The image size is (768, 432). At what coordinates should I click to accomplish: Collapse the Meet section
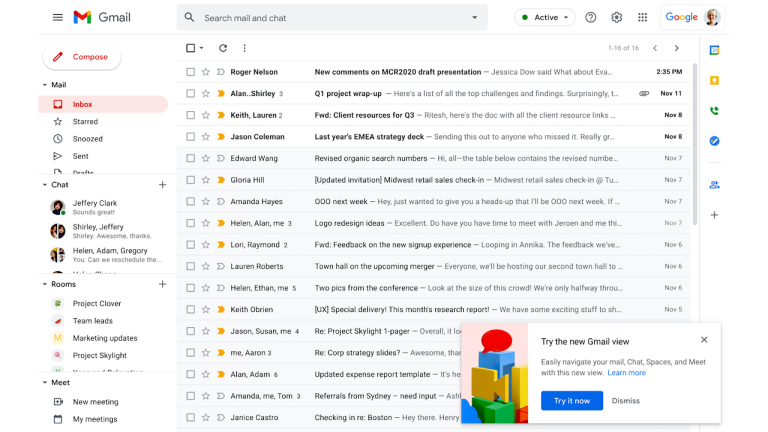45,383
